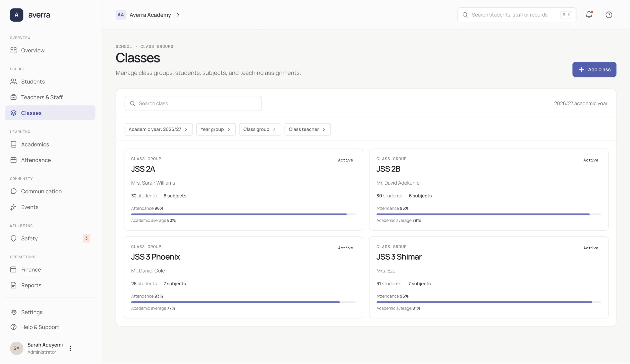
Task: Click the JSS 2B class title
Action: click(388, 169)
